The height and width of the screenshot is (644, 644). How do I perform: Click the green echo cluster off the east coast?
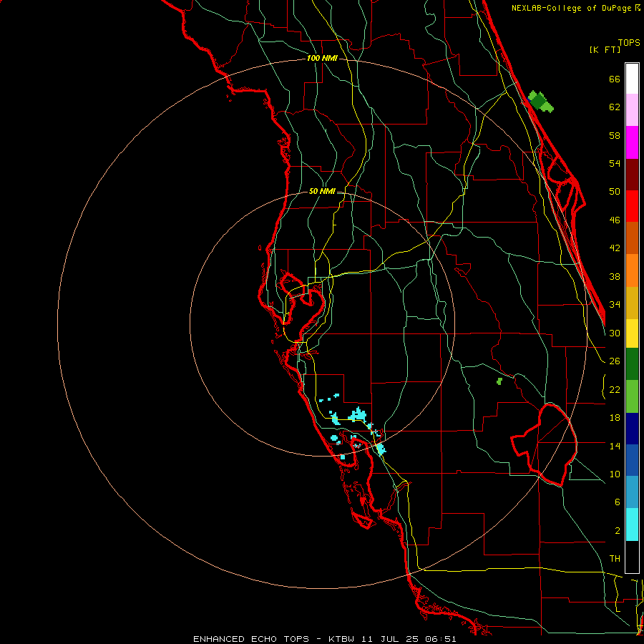540,102
